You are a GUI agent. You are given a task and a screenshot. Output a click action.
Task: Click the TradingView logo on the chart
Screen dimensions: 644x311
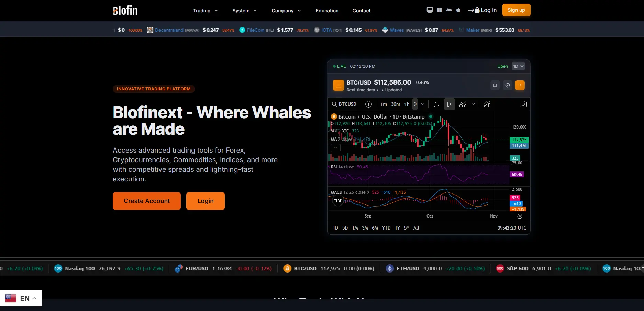[337, 201]
